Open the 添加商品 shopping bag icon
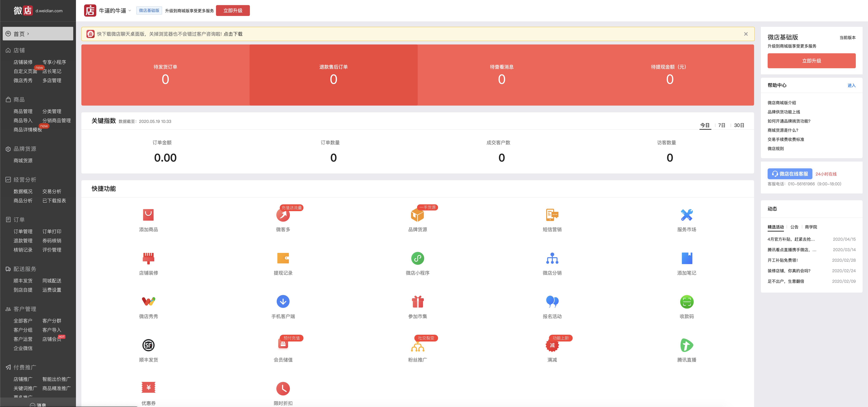868x407 pixels. point(148,215)
